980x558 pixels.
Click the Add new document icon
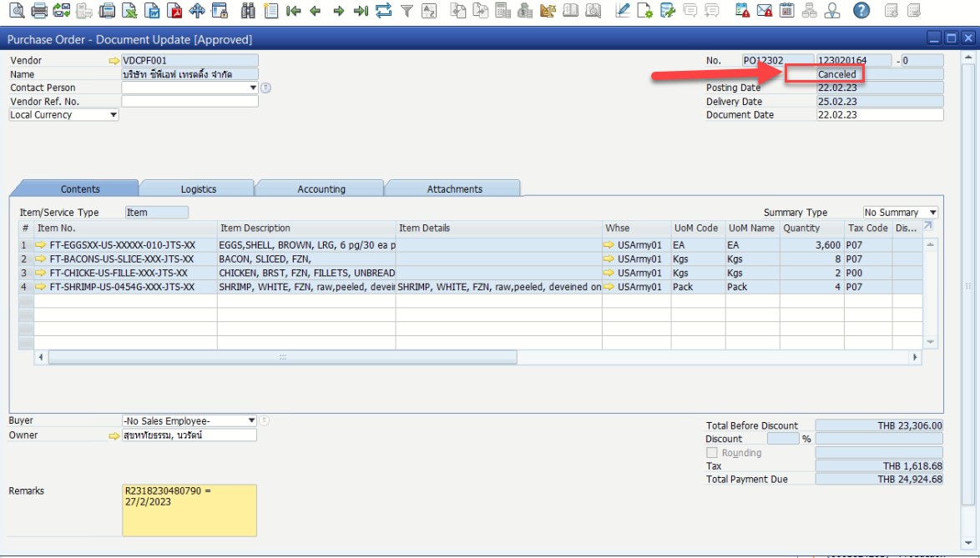(x=270, y=11)
